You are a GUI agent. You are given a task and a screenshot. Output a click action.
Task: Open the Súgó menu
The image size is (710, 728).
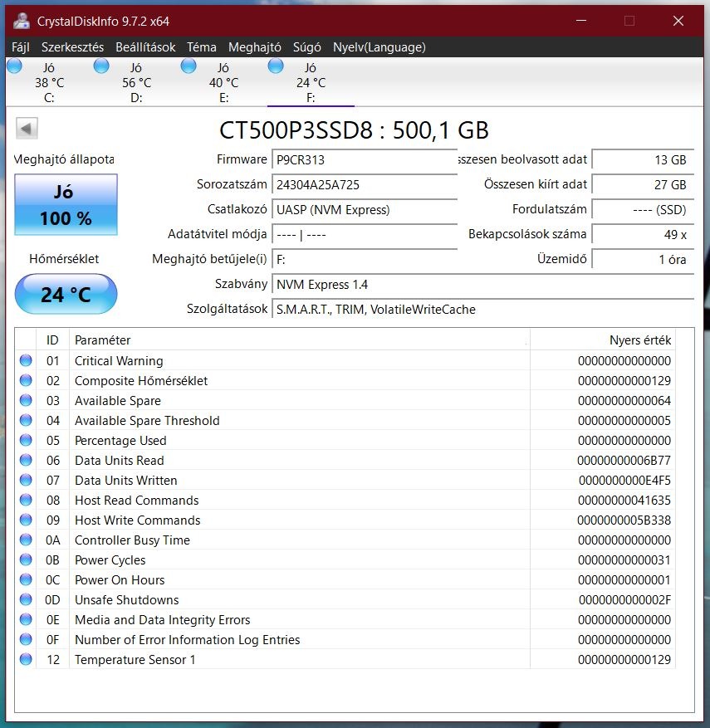pos(307,46)
